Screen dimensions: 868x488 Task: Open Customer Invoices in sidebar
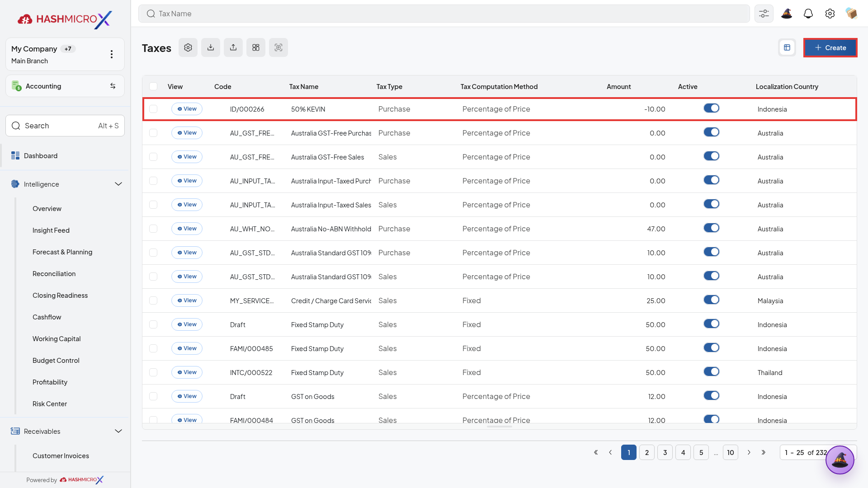[x=61, y=456]
